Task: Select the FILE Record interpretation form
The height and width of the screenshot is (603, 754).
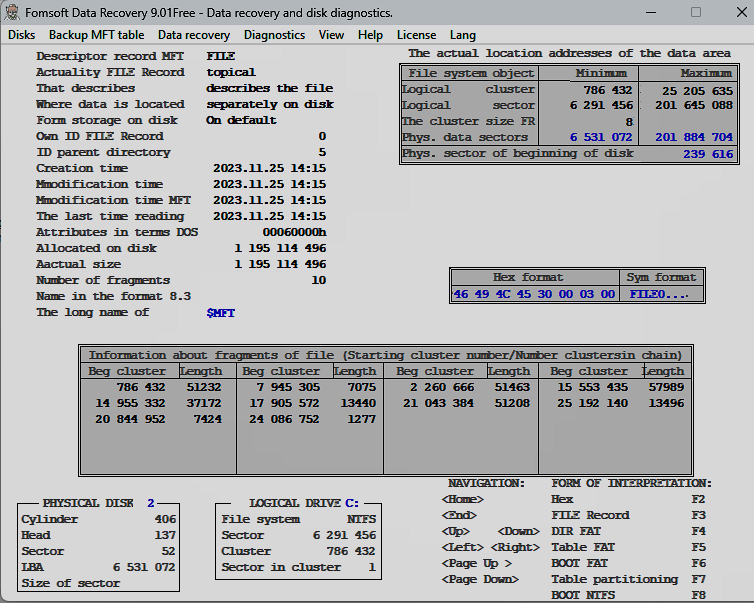Action: coord(590,515)
